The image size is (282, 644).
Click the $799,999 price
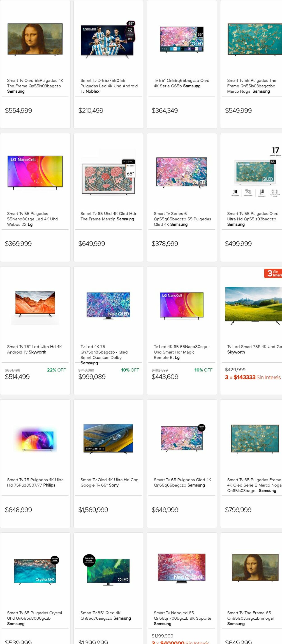tap(238, 510)
